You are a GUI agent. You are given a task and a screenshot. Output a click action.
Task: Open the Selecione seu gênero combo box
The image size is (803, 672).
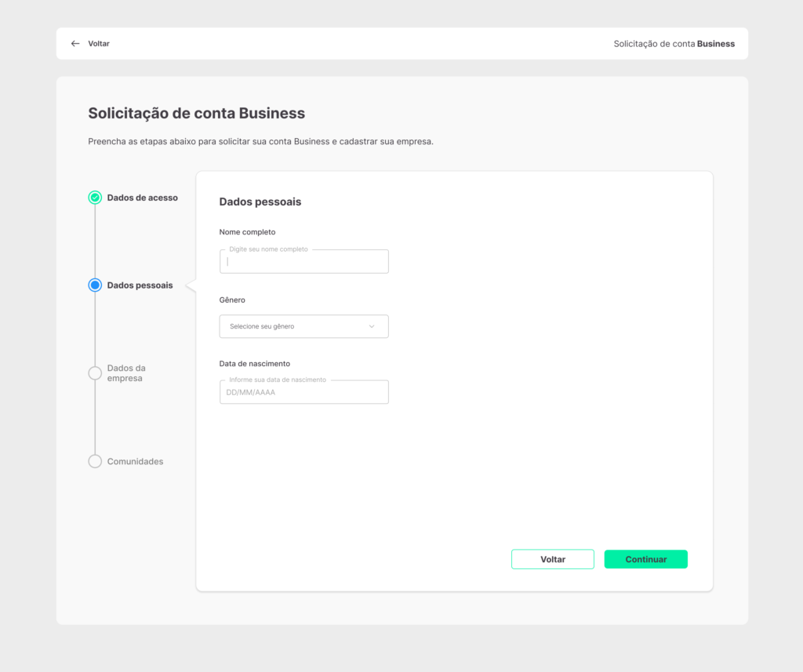pos(304,326)
